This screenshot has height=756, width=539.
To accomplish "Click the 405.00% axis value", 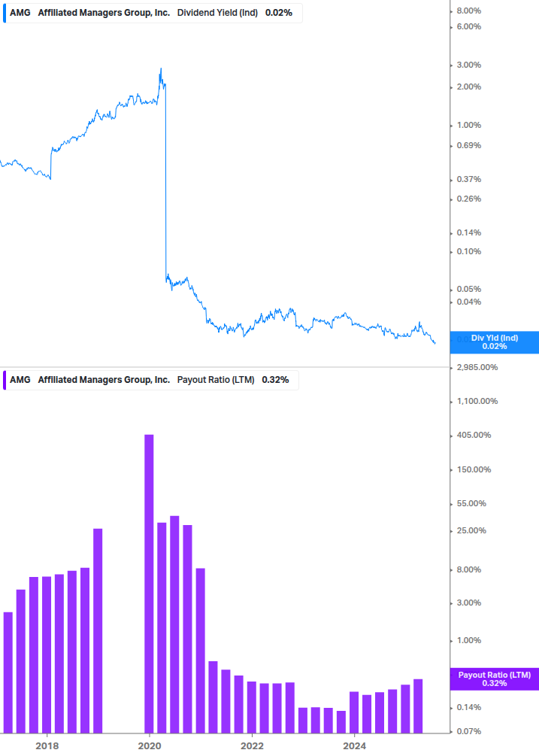I will pyautogui.click(x=474, y=435).
